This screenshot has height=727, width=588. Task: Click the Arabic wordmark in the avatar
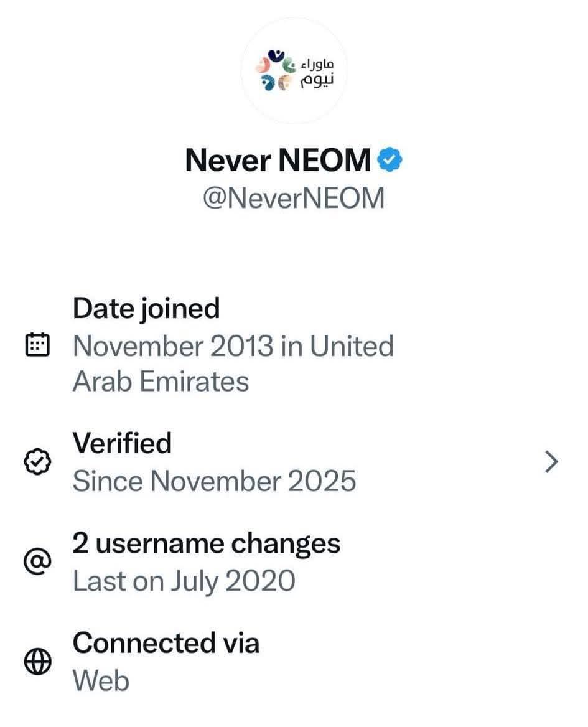pos(317,72)
